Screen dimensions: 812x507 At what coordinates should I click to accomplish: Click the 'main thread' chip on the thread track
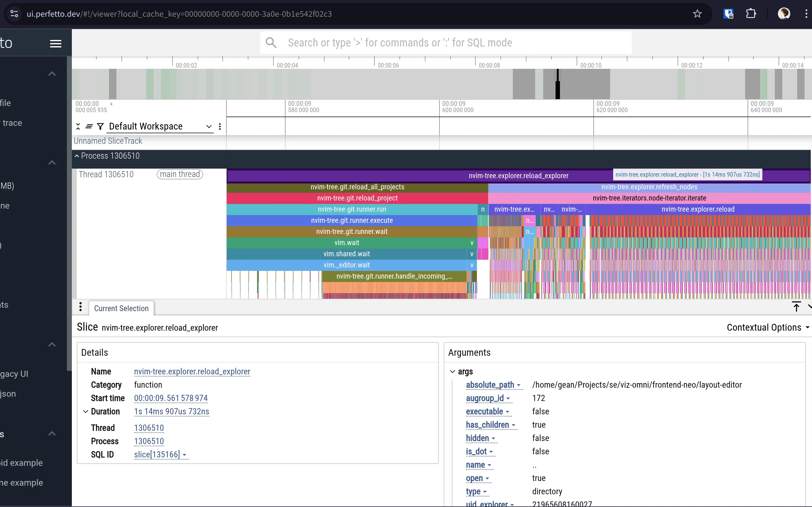click(x=180, y=174)
